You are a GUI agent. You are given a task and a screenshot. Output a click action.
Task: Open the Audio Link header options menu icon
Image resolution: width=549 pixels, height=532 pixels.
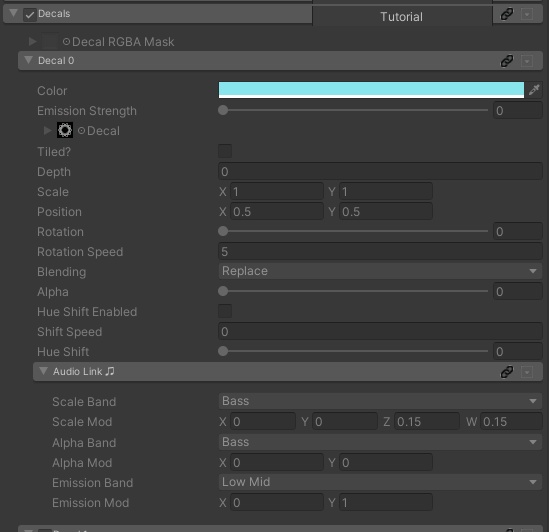coord(527,372)
